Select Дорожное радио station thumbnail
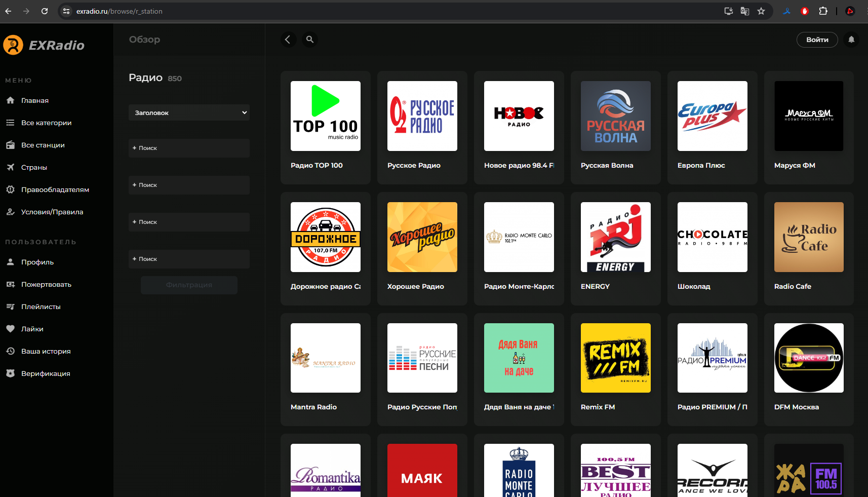Image resolution: width=868 pixels, height=497 pixels. pyautogui.click(x=326, y=237)
